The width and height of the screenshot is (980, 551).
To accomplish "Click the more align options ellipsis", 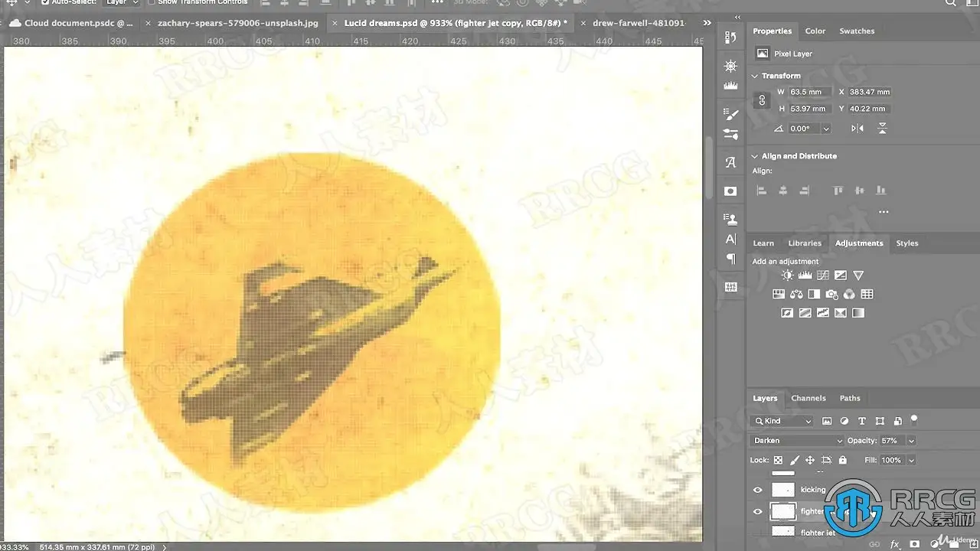I will pos(883,212).
